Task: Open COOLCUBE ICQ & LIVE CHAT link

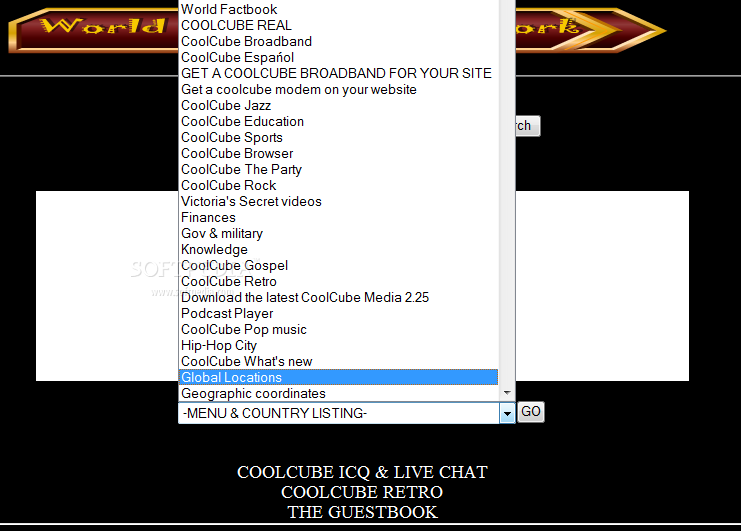Action: point(362,472)
